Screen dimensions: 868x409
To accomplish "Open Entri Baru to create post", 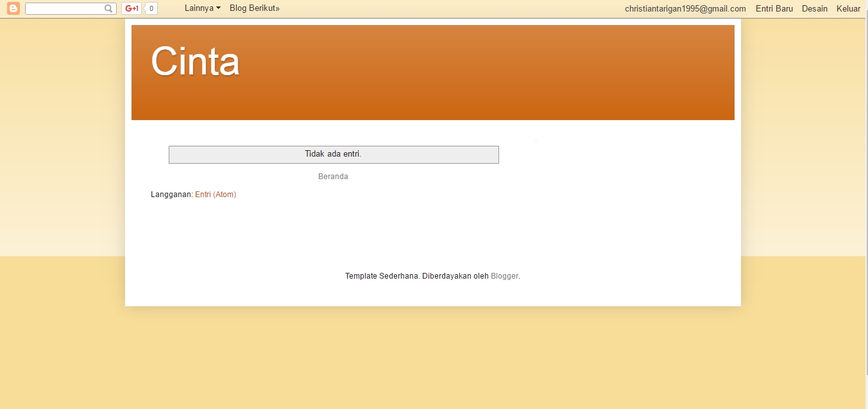I will click(x=774, y=8).
